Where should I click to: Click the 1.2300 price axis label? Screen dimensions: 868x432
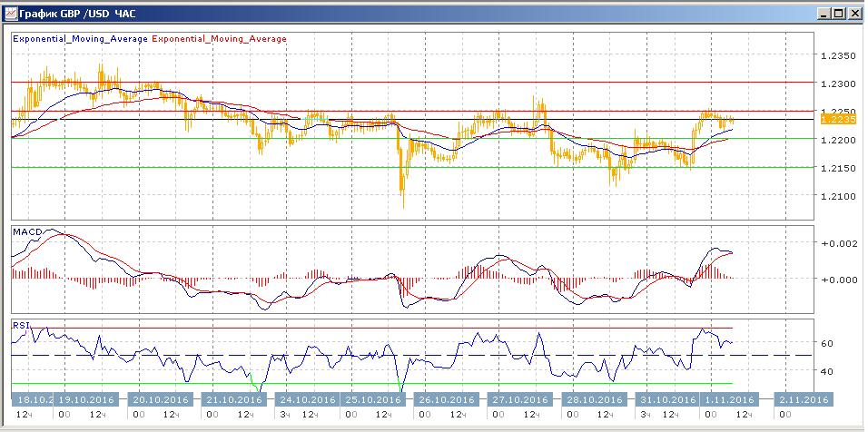coord(838,83)
